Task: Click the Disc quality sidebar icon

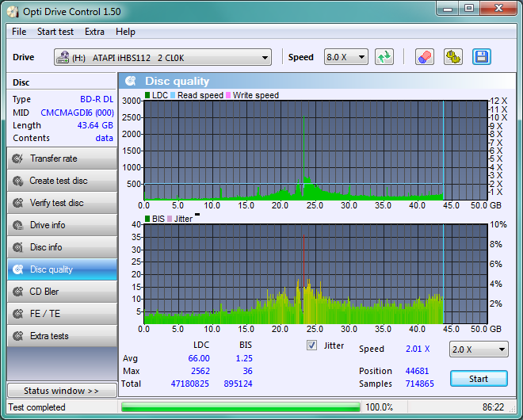Action: click(x=17, y=269)
